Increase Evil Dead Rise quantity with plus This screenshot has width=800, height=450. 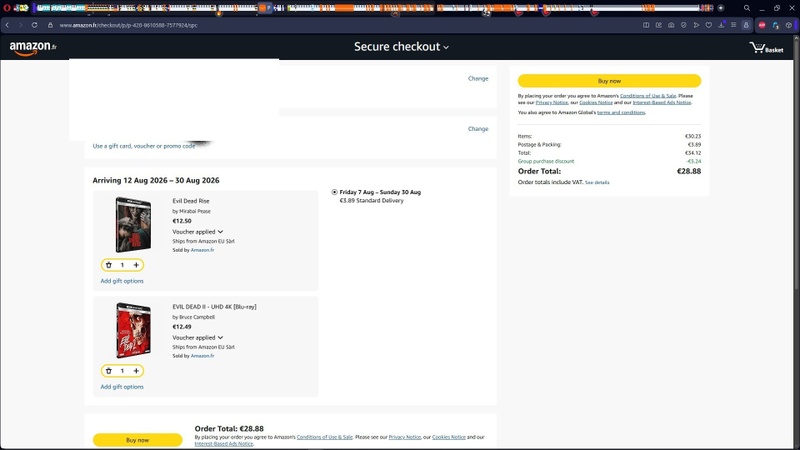[136, 265]
